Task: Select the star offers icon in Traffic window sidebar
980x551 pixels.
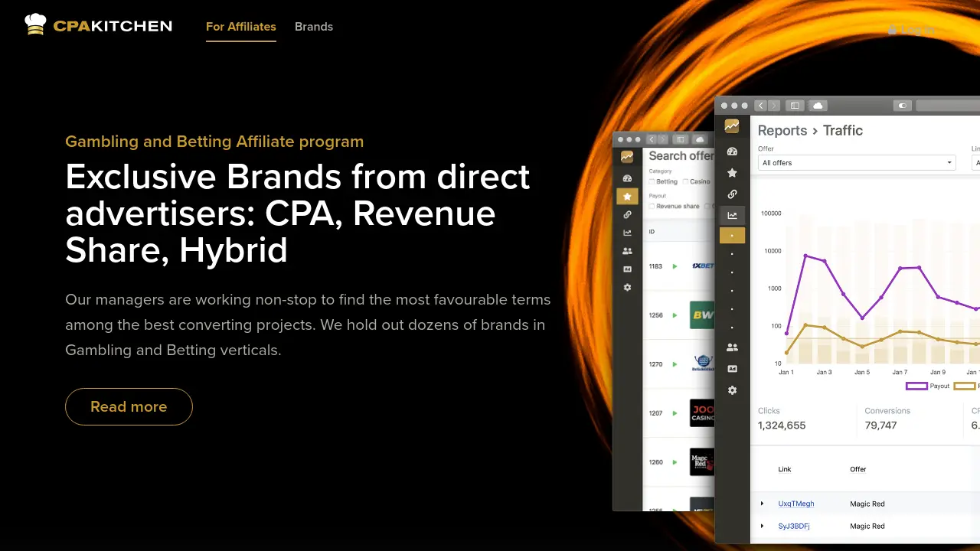Action: coord(732,173)
